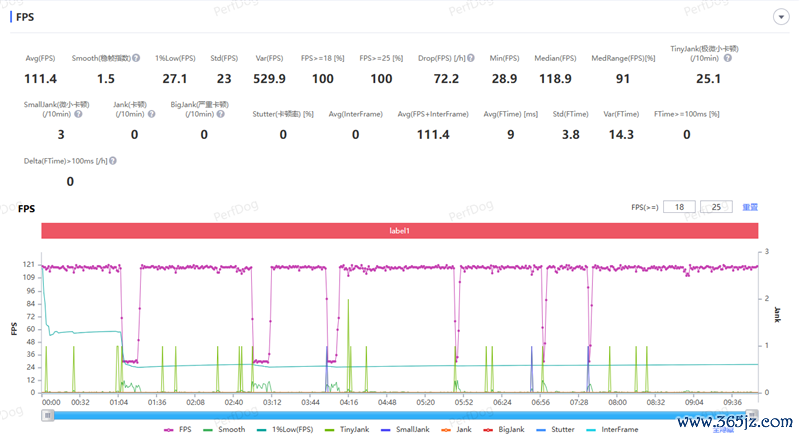This screenshot has width=800, height=437.
Task: Open help icon beside SmallJank metric
Action: 78,114
